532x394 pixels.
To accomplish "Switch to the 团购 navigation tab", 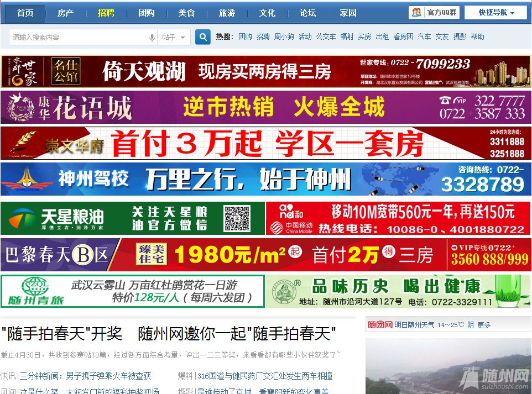I will (146, 13).
